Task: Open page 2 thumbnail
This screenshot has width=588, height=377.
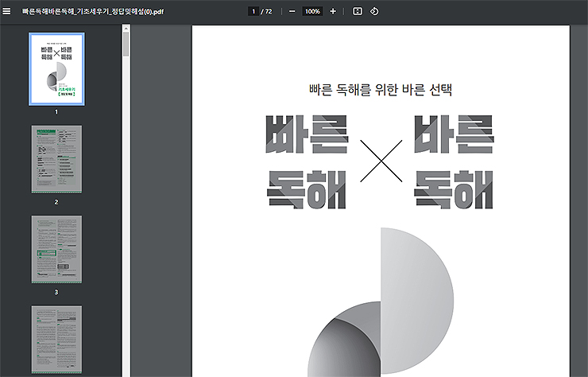Action: point(56,159)
